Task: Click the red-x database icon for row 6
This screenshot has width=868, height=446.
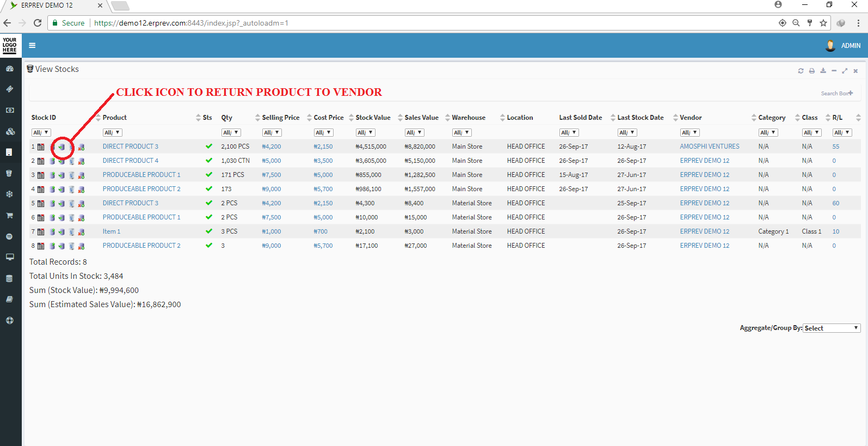Action: pyautogui.click(x=81, y=217)
